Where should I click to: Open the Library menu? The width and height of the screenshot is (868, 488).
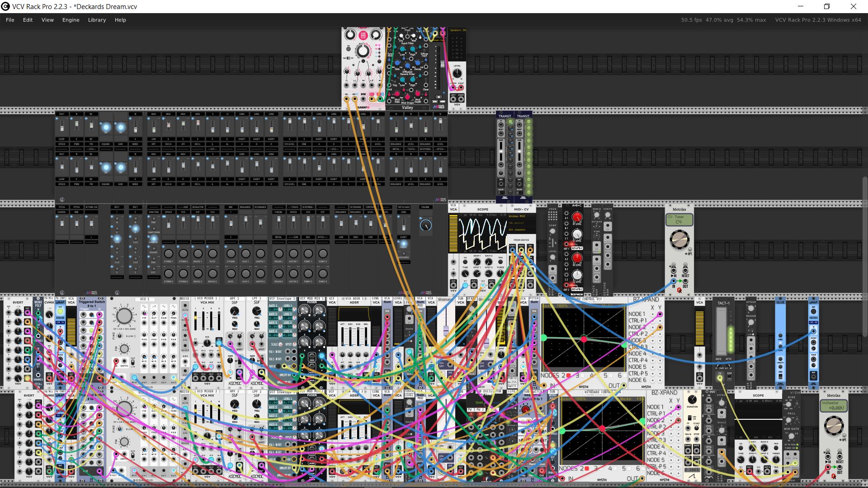(97, 20)
